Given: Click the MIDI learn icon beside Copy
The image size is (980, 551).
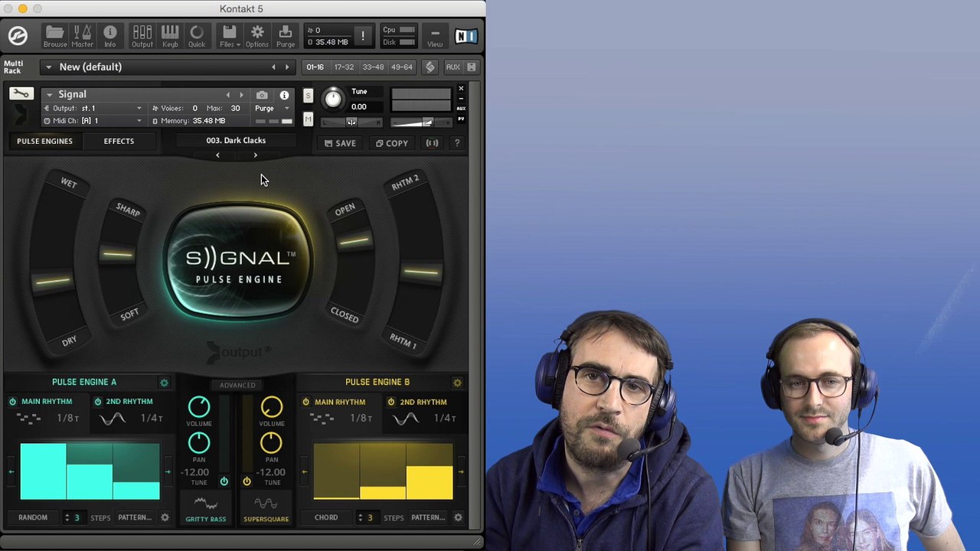Looking at the screenshot, I should pos(432,143).
